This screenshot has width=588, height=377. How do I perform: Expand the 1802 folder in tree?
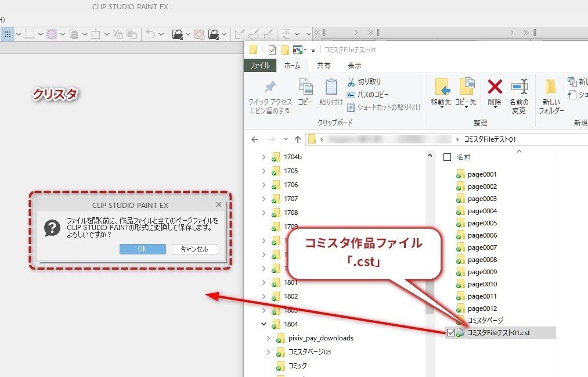[264, 296]
